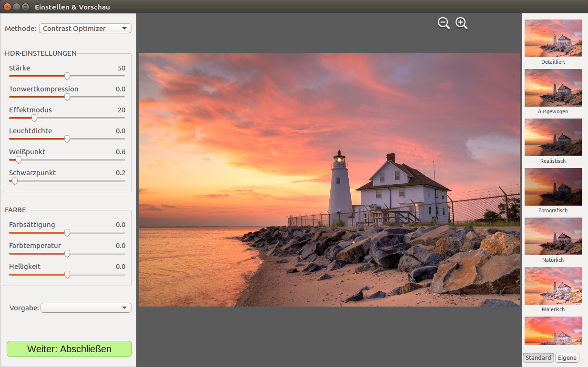The height and width of the screenshot is (367, 588).
Task: Close the Einstellen & Vorschau window
Action: [7, 7]
